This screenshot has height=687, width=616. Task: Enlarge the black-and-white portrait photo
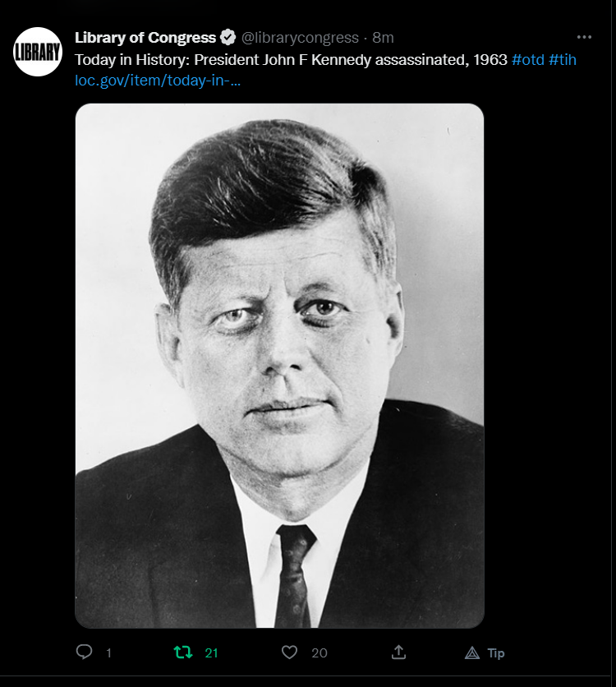point(280,366)
